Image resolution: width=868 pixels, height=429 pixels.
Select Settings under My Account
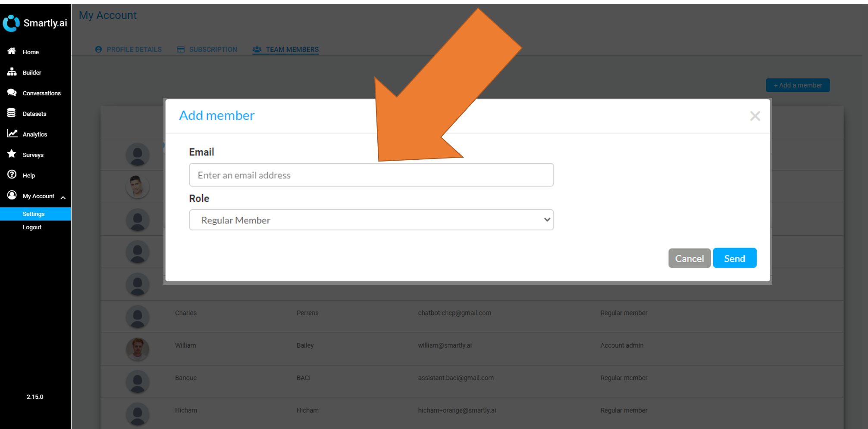(x=35, y=214)
